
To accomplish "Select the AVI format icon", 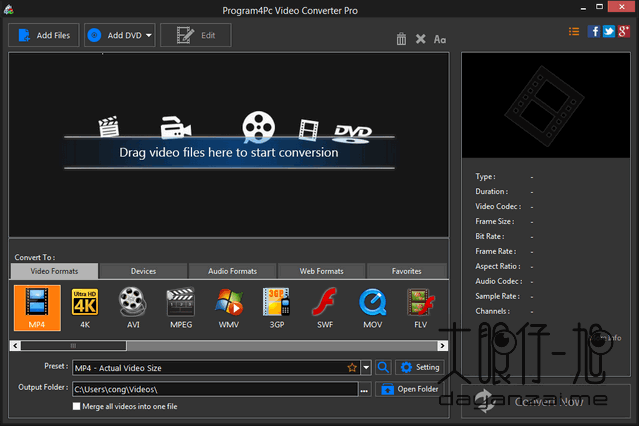I will point(133,308).
